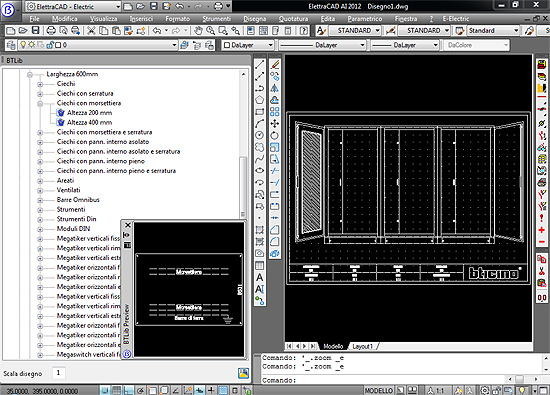The image size is (550, 395).
Task: Select the Ventilati tree item
Action: click(68, 190)
